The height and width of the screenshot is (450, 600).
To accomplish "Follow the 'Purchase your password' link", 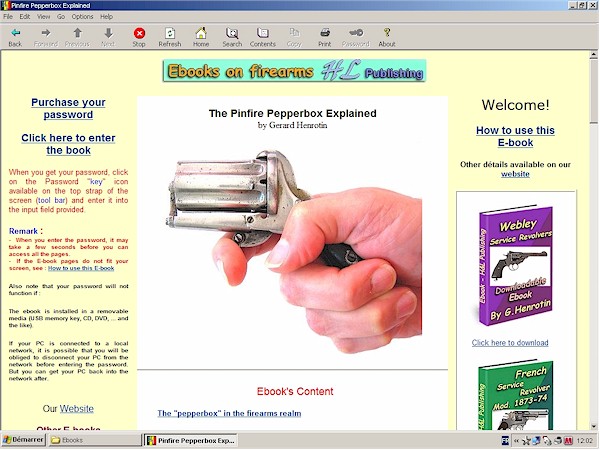I will pyautogui.click(x=68, y=109).
